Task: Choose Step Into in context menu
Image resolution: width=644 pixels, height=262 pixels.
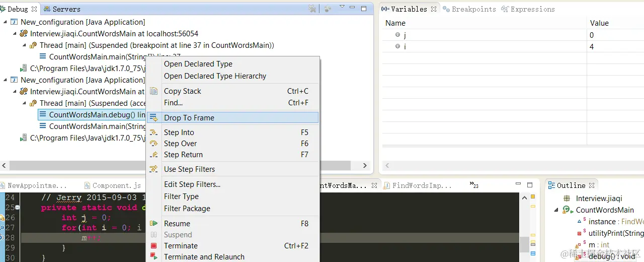Action: click(232, 133)
